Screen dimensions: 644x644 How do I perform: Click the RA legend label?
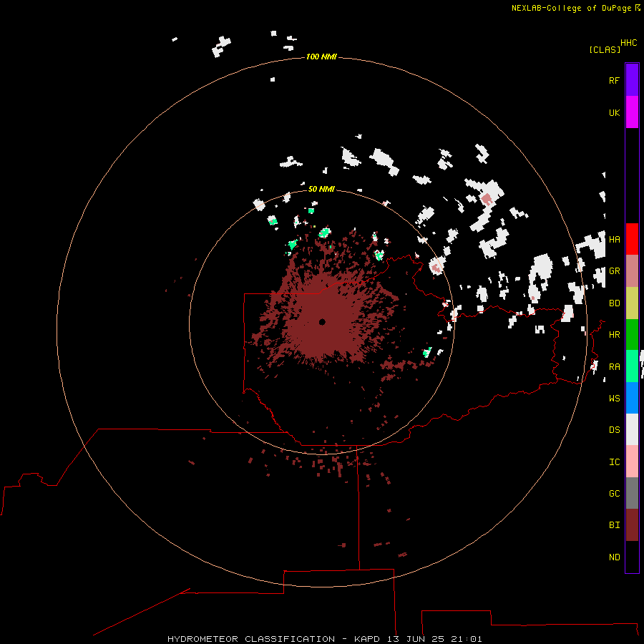point(614,367)
